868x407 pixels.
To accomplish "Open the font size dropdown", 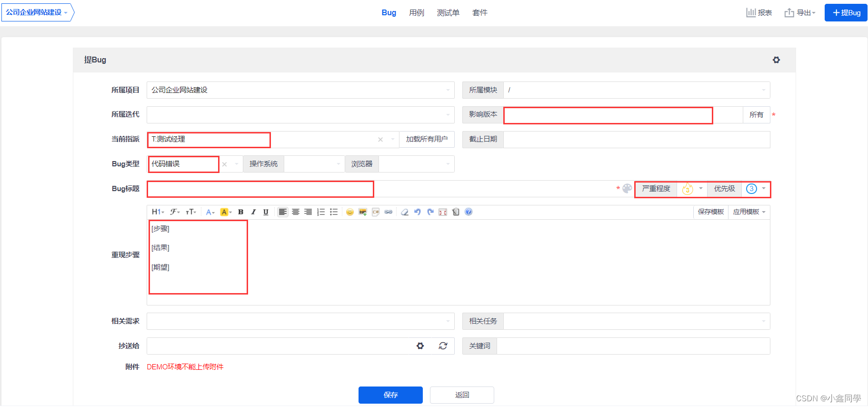I will click(x=191, y=212).
